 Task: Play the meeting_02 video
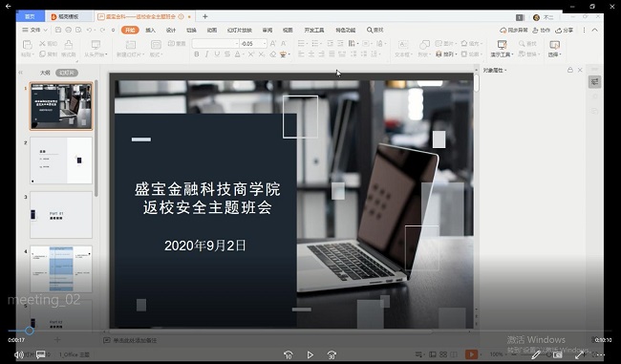(x=310, y=354)
